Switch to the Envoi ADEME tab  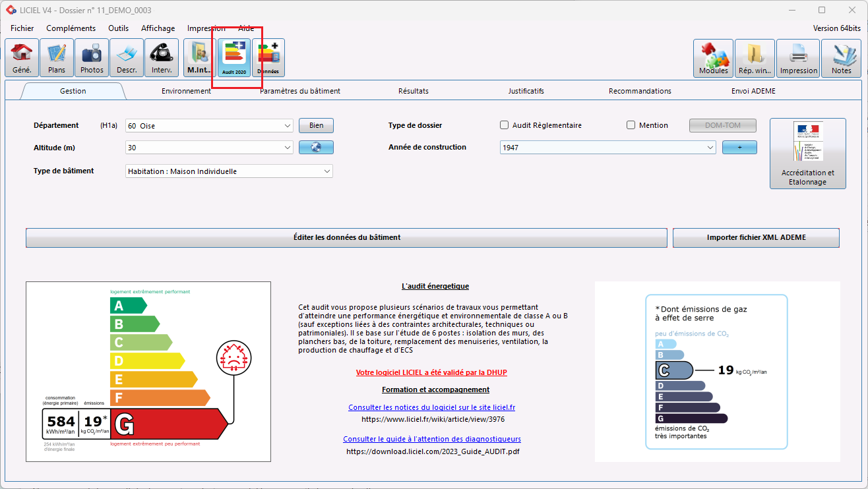point(753,91)
